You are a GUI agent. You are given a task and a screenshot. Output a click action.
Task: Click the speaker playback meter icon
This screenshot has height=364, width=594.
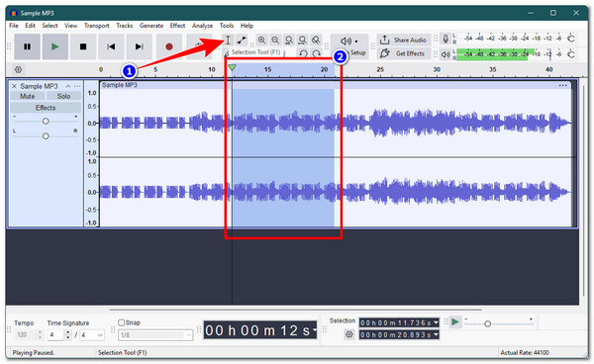(x=445, y=54)
